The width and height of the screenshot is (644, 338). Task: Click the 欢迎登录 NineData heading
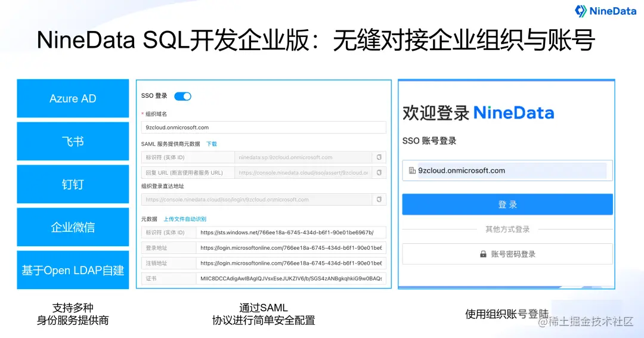coord(478,113)
